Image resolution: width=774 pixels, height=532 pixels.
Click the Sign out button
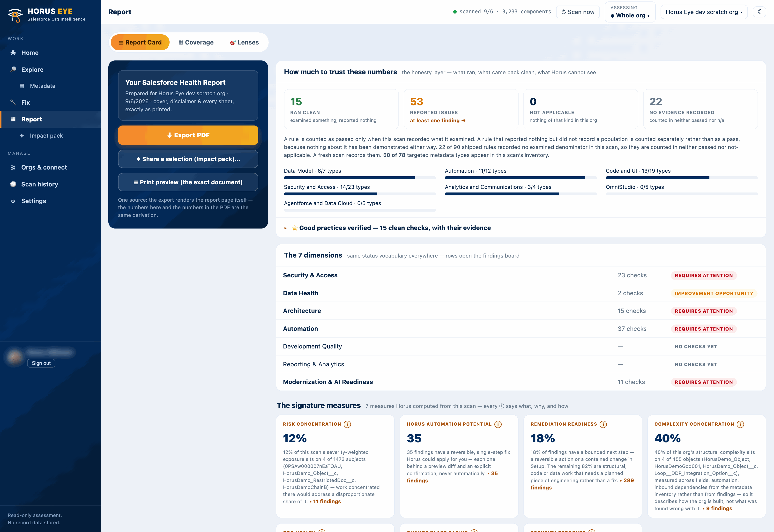pos(41,363)
